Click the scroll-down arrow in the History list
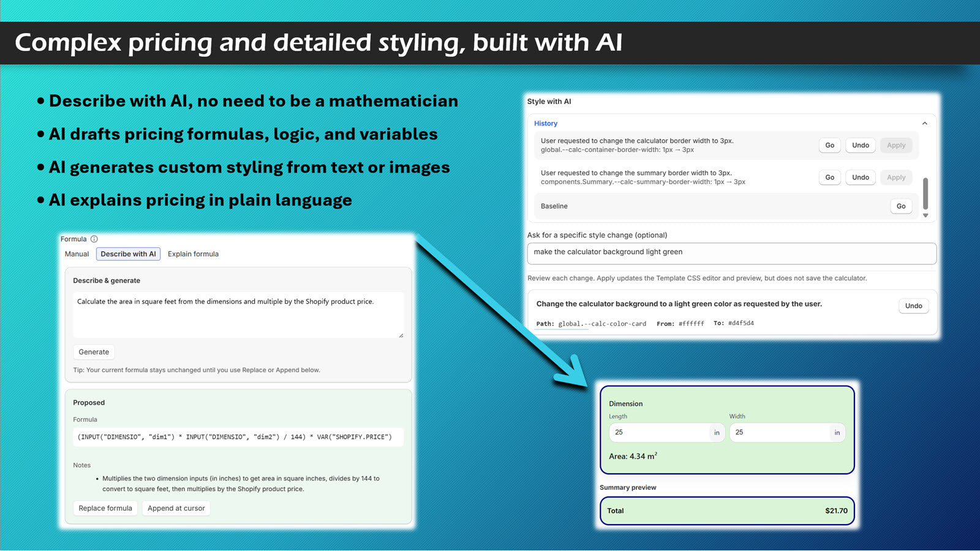980x551 pixels. [926, 216]
